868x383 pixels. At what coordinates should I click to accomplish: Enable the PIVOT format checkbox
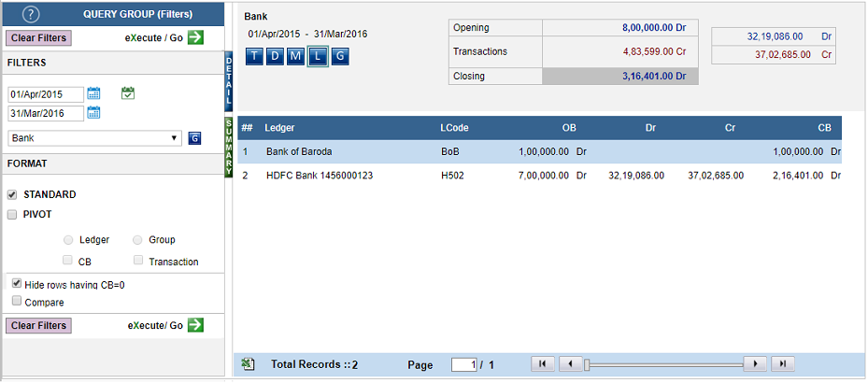(12, 215)
